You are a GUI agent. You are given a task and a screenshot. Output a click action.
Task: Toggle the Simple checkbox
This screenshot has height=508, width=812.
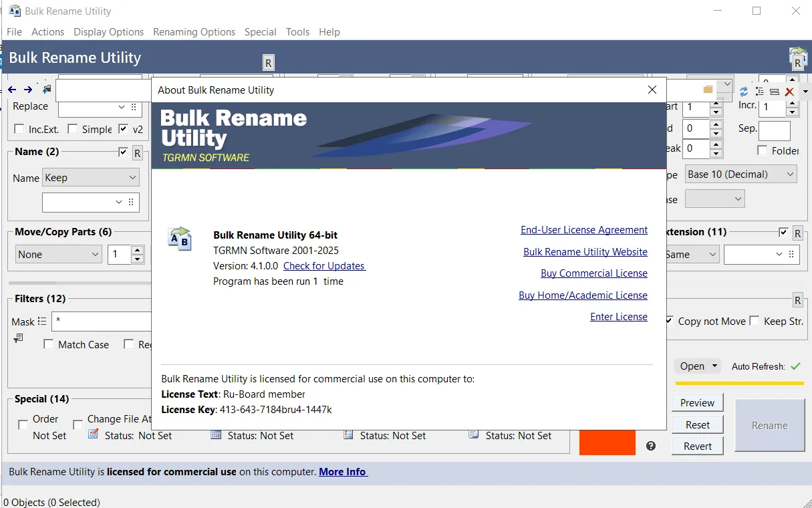tap(73, 129)
